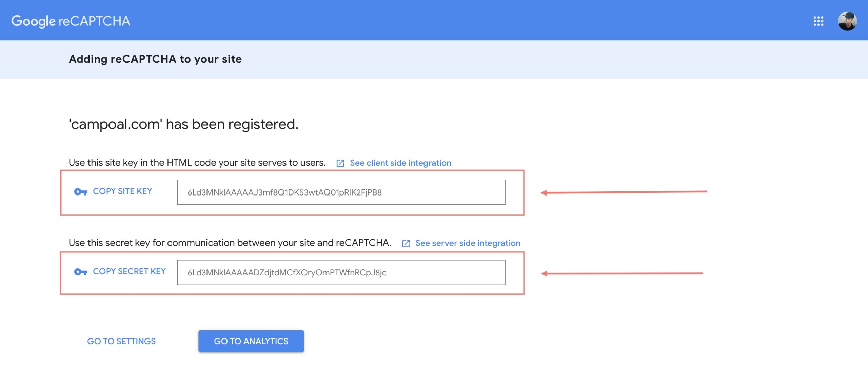This screenshot has height=390, width=868.
Task: Open the Google apps grid icon
Action: (818, 21)
